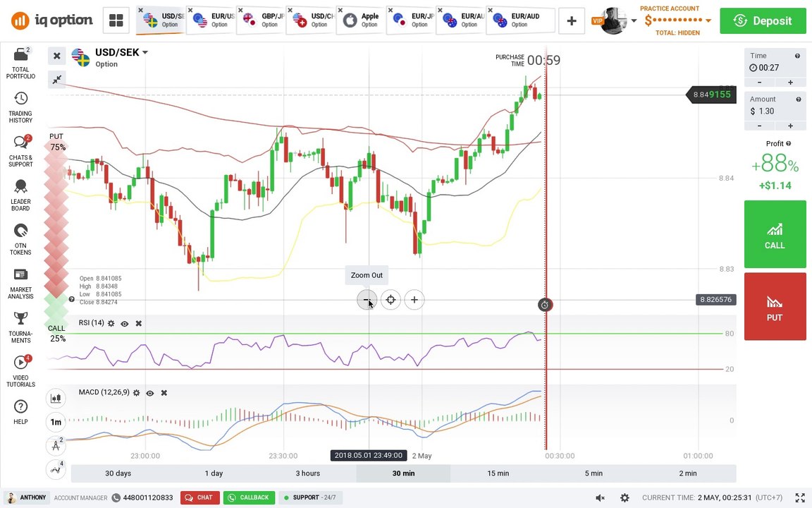Close the USD/SEK chart panel
This screenshot has height=508, width=812.
coord(57,56)
